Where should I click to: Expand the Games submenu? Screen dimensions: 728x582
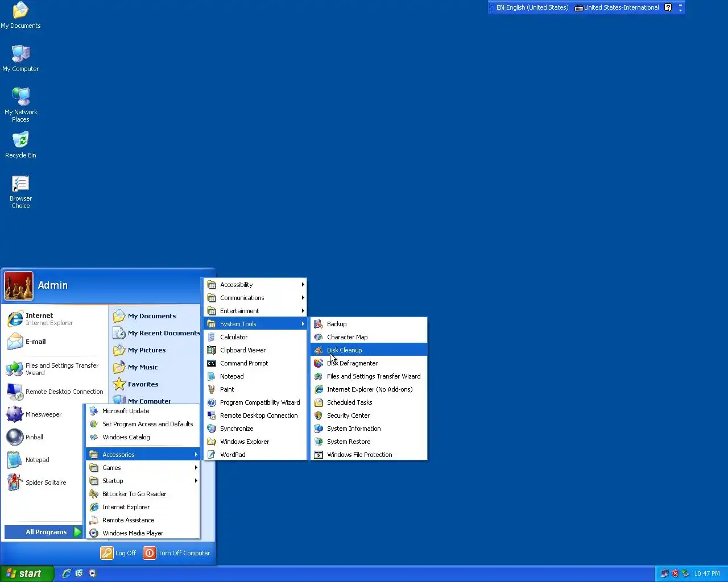coord(143,468)
